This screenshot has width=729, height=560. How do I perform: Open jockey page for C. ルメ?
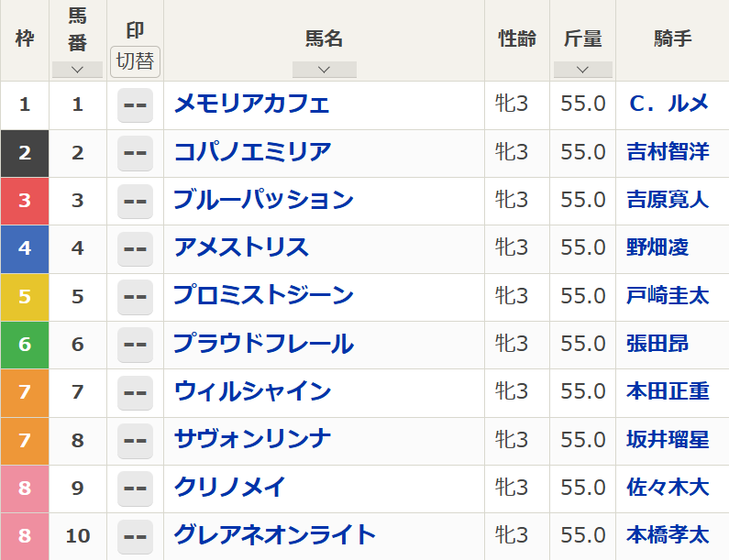pyautogui.click(x=668, y=104)
